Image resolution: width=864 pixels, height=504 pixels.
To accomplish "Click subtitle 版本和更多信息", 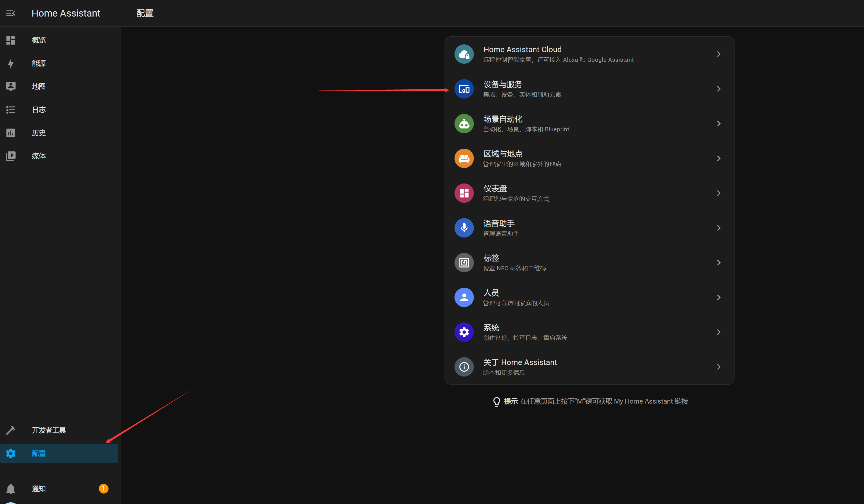I will [504, 372].
